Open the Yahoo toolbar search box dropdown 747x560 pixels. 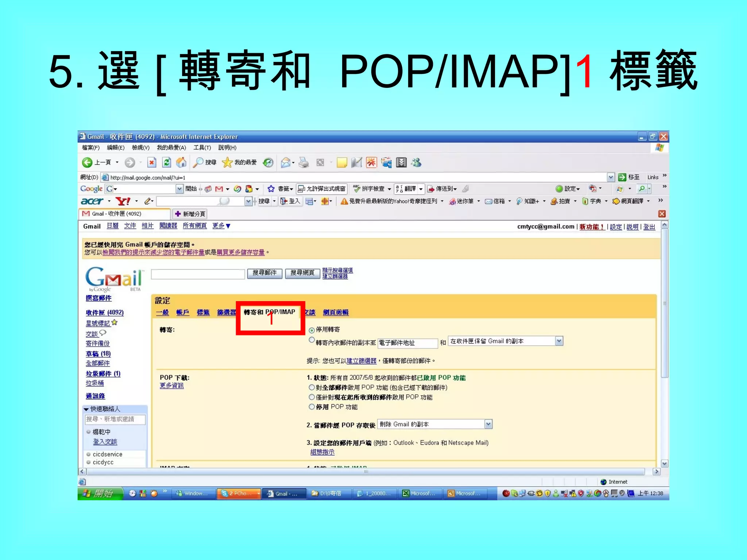coord(248,201)
